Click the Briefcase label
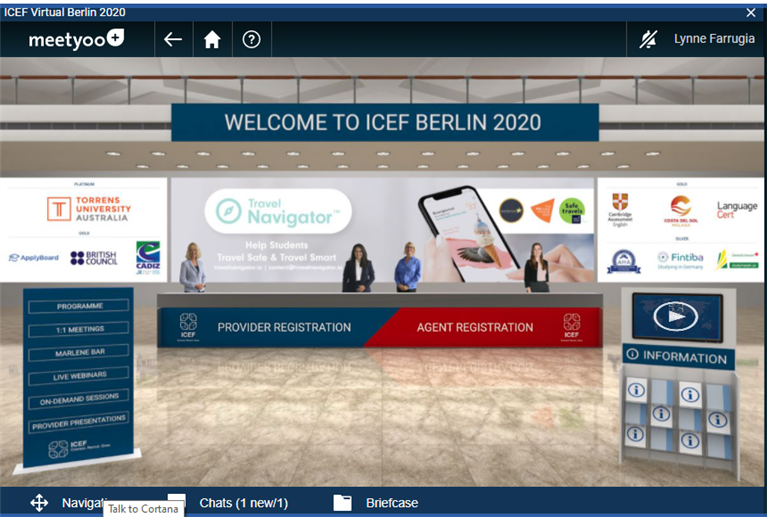The width and height of the screenshot is (767, 517). click(x=392, y=503)
